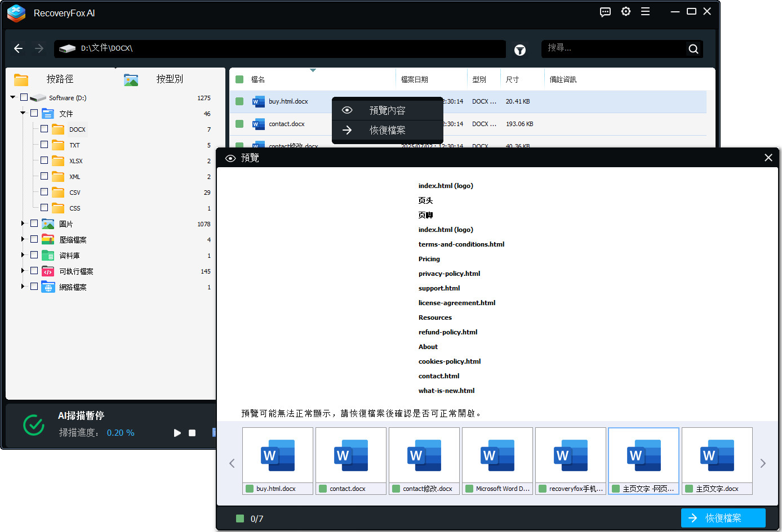Open settings gear in title bar

(625, 12)
